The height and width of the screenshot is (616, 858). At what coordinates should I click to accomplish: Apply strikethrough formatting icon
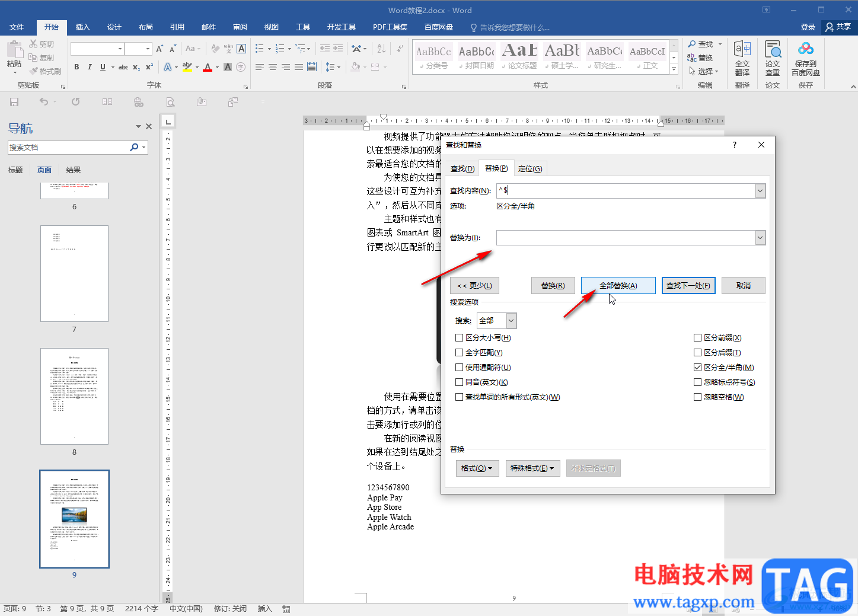coord(123,67)
